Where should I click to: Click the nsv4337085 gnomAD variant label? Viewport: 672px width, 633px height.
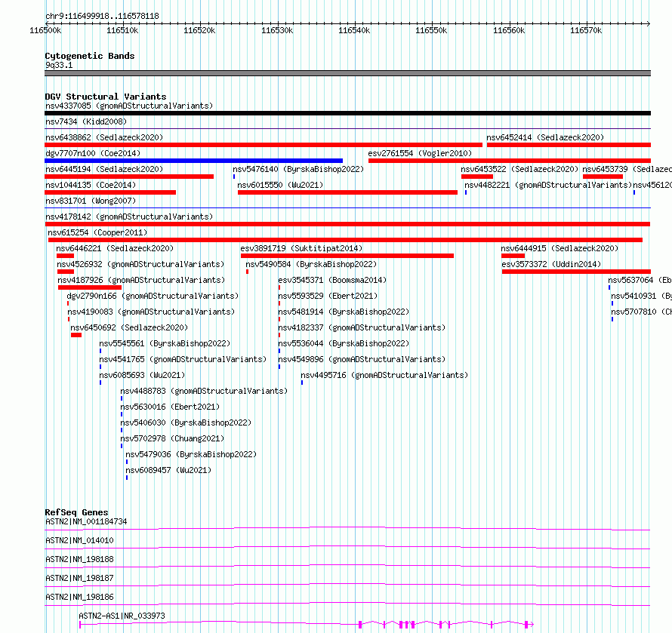click(129, 106)
